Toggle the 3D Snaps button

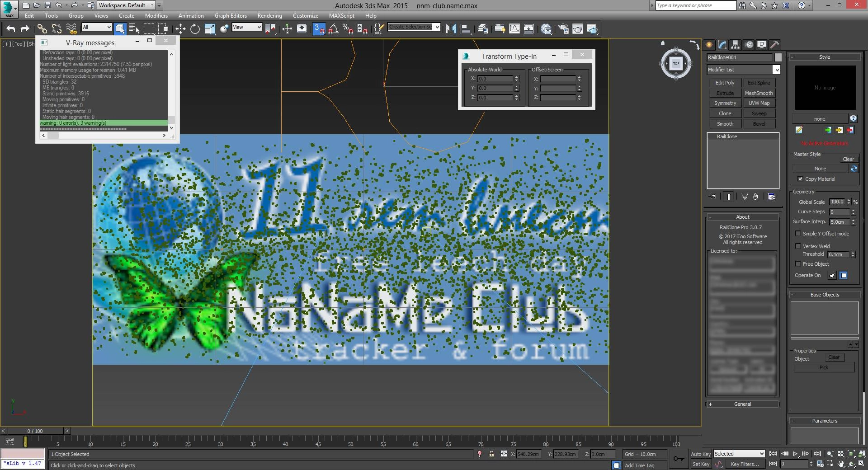(x=319, y=29)
